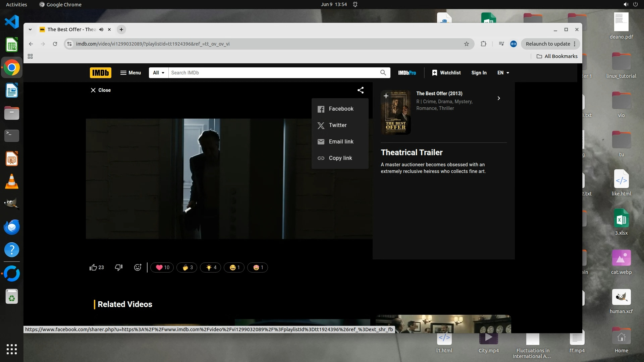The width and height of the screenshot is (644, 362).
Task: Open Thunderbird from the Ubuntu dock
Action: coord(12,227)
